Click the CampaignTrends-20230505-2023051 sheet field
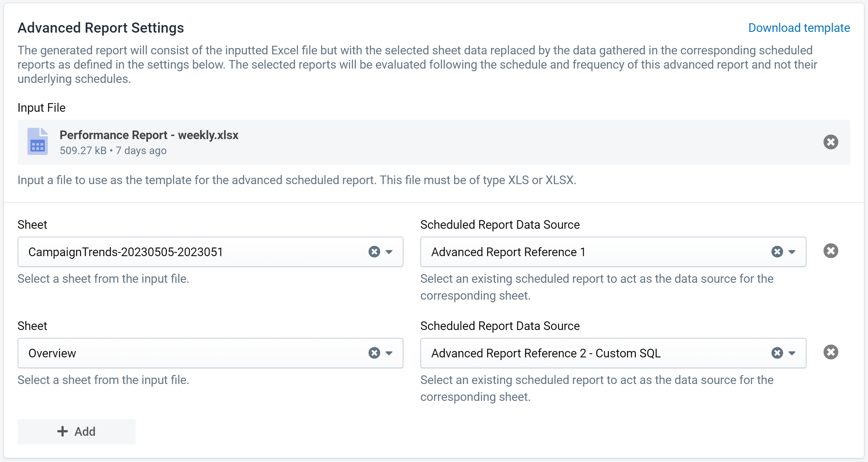The height and width of the screenshot is (462, 868). click(x=210, y=252)
